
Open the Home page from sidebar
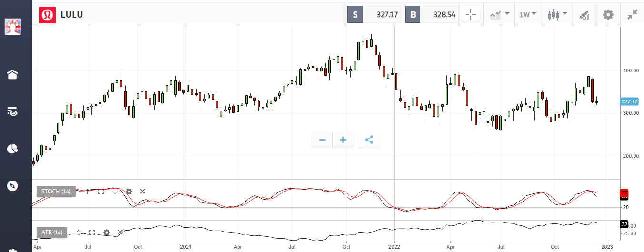(12, 74)
